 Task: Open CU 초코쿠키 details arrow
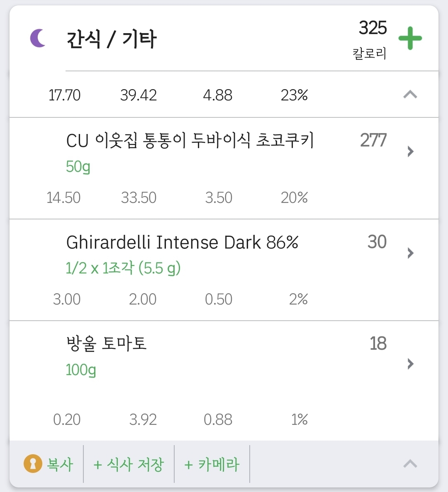410,151
